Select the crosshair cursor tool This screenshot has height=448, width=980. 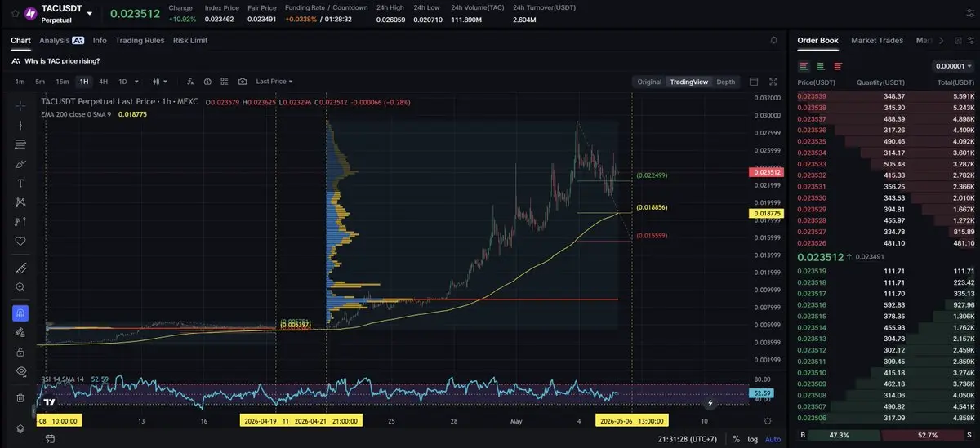pyautogui.click(x=20, y=106)
